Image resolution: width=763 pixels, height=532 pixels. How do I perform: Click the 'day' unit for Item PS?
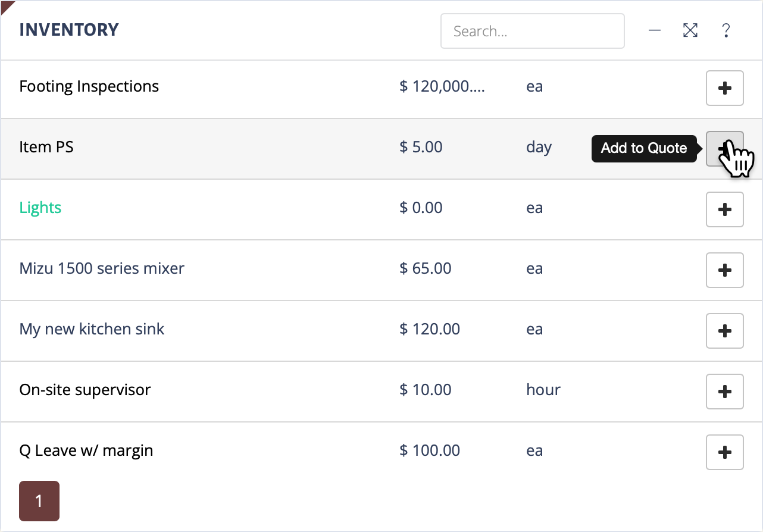click(539, 148)
